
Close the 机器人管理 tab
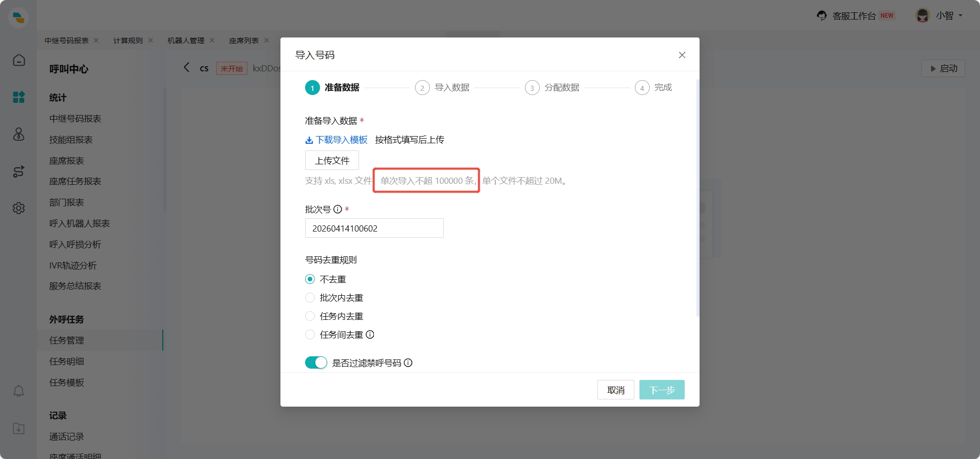(212, 40)
